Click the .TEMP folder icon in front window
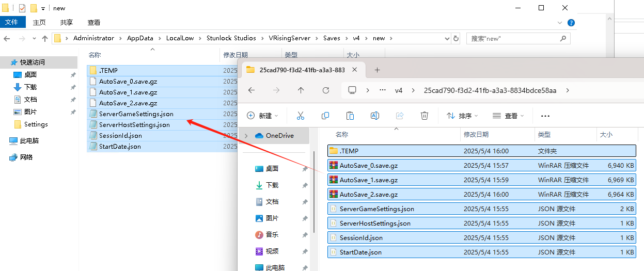The image size is (644, 271). coord(334,151)
